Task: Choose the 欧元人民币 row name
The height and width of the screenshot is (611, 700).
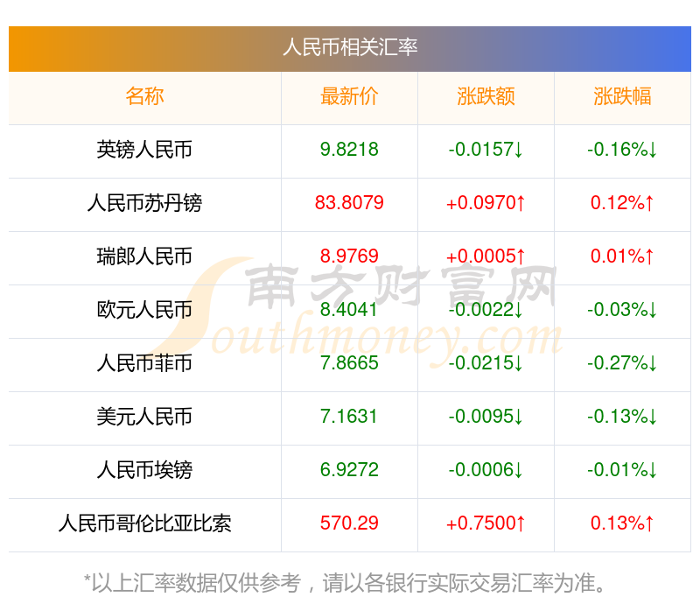Action: point(144,310)
